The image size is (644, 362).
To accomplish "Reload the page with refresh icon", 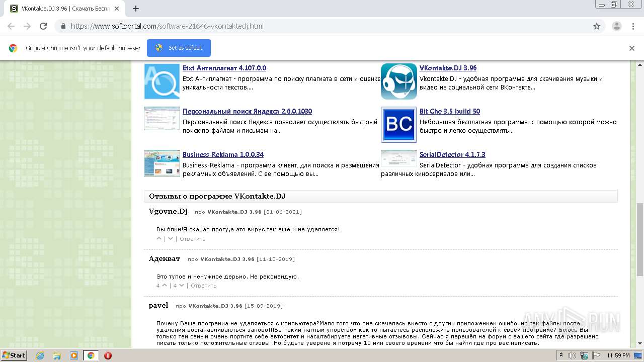I will tap(43, 26).
